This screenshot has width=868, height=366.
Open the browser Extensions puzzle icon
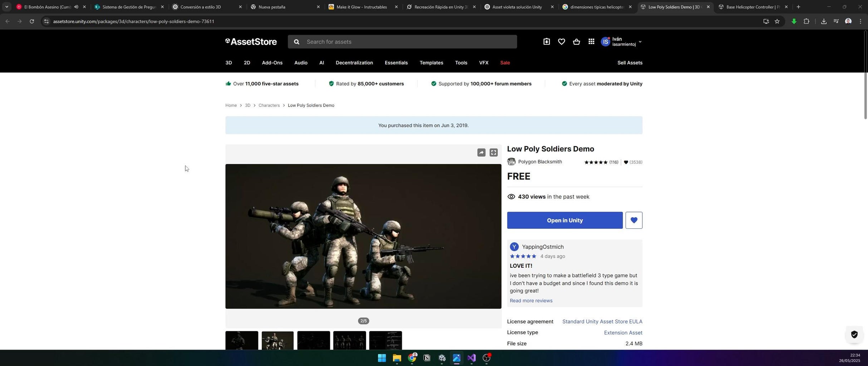tap(806, 21)
